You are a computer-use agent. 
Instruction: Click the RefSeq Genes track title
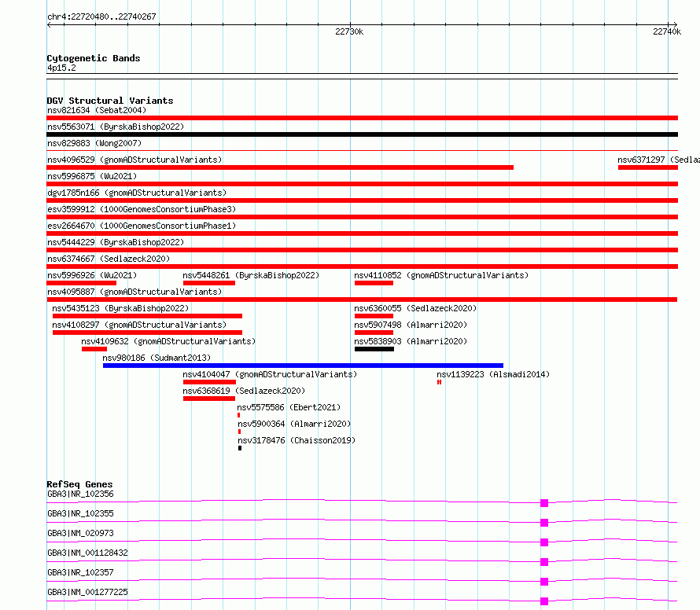[x=79, y=484]
